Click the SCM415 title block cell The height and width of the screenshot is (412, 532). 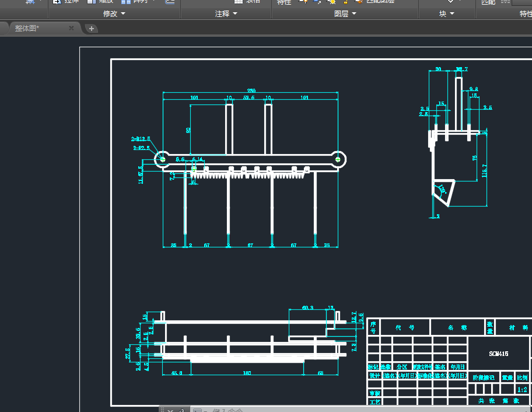(x=499, y=354)
